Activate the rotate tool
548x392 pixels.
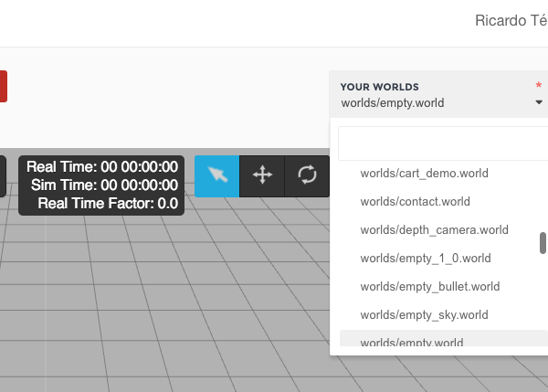(x=307, y=175)
